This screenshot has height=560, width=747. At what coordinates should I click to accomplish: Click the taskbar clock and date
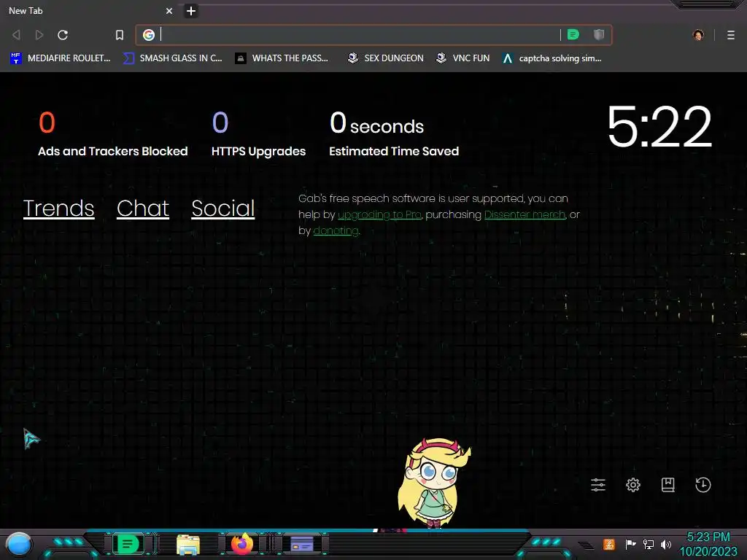click(708, 544)
